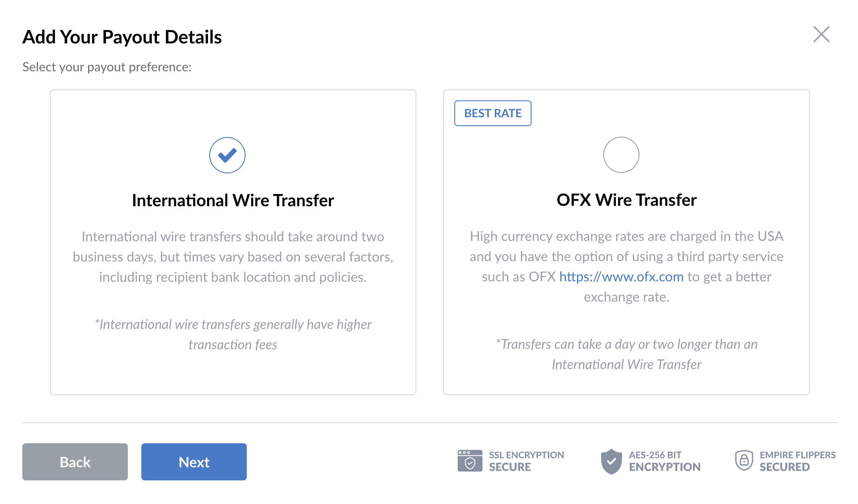Click the OFX transfers take longer footnote
Viewport: 858px width, 504px height.
pyautogui.click(x=626, y=354)
